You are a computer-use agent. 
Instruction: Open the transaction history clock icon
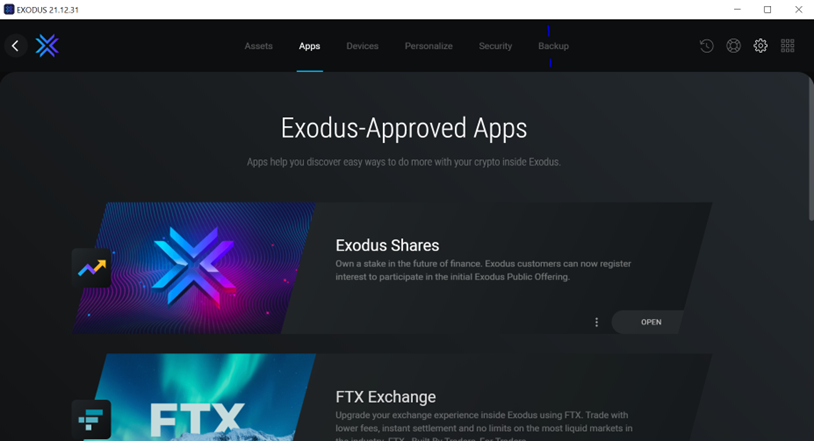(x=707, y=46)
